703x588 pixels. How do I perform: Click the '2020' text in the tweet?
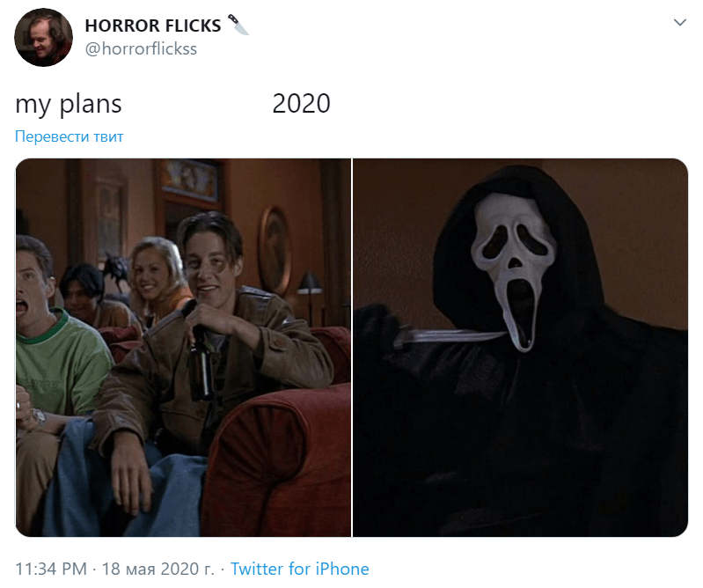[301, 104]
